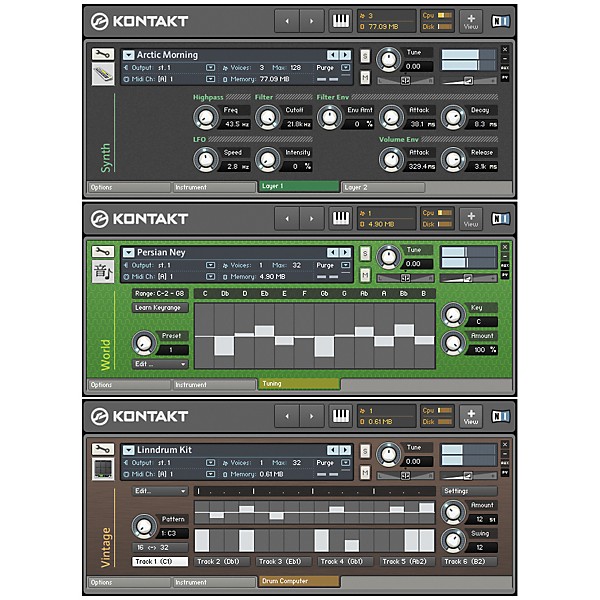Click the NI logo in top Kontakt header
The image size is (600, 600).
point(500,21)
